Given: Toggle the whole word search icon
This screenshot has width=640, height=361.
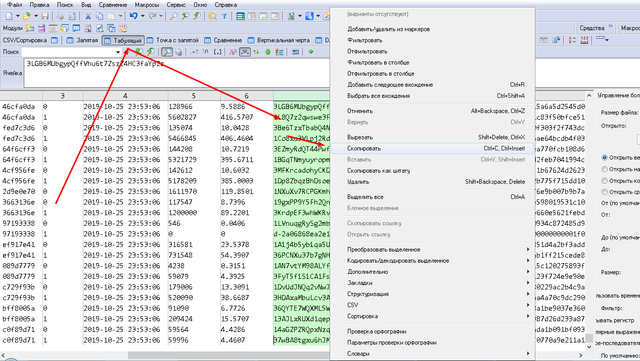Looking at the screenshot, I should (x=244, y=52).
